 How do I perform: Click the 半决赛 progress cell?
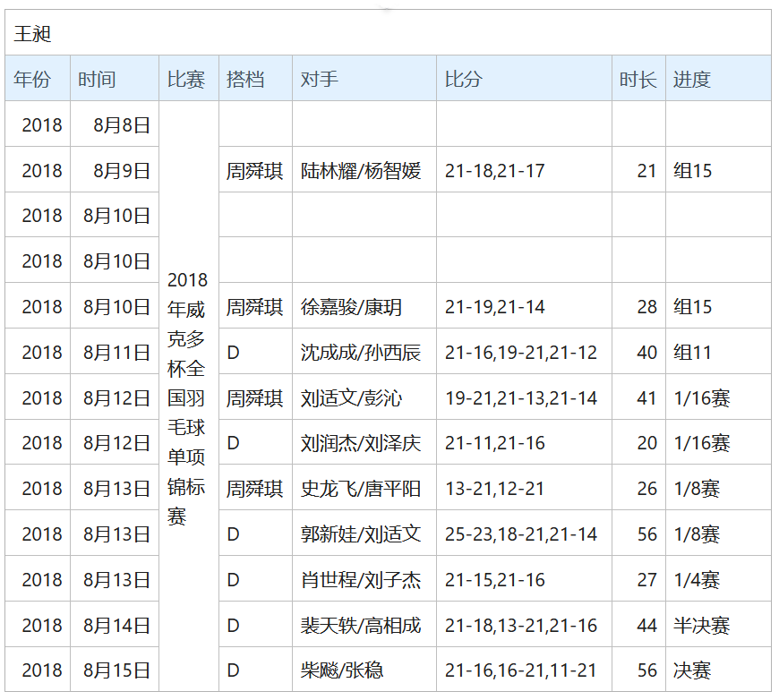pos(702,626)
